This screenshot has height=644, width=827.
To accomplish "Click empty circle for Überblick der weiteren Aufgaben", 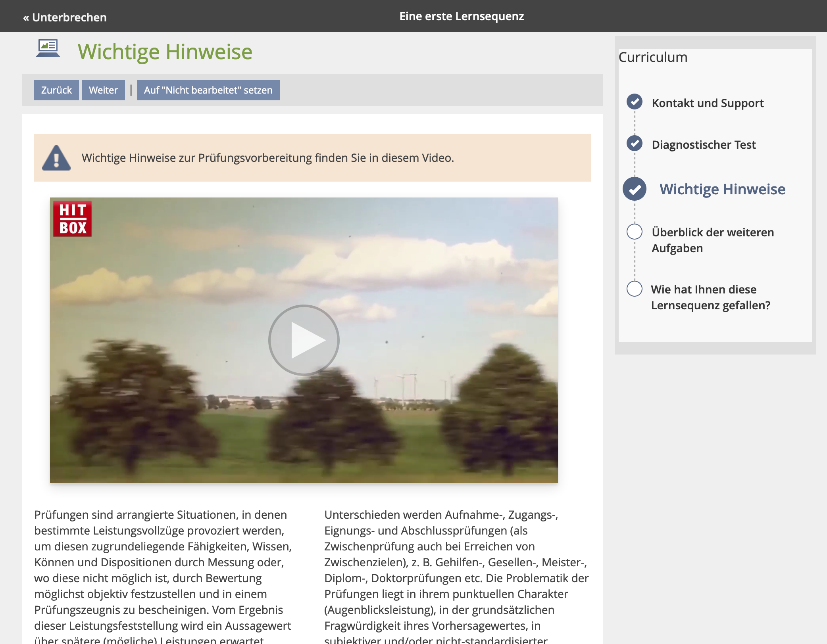I will [x=635, y=232].
